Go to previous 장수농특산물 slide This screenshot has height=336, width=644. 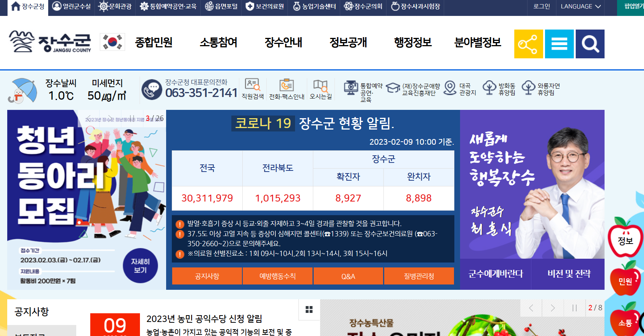(531, 308)
